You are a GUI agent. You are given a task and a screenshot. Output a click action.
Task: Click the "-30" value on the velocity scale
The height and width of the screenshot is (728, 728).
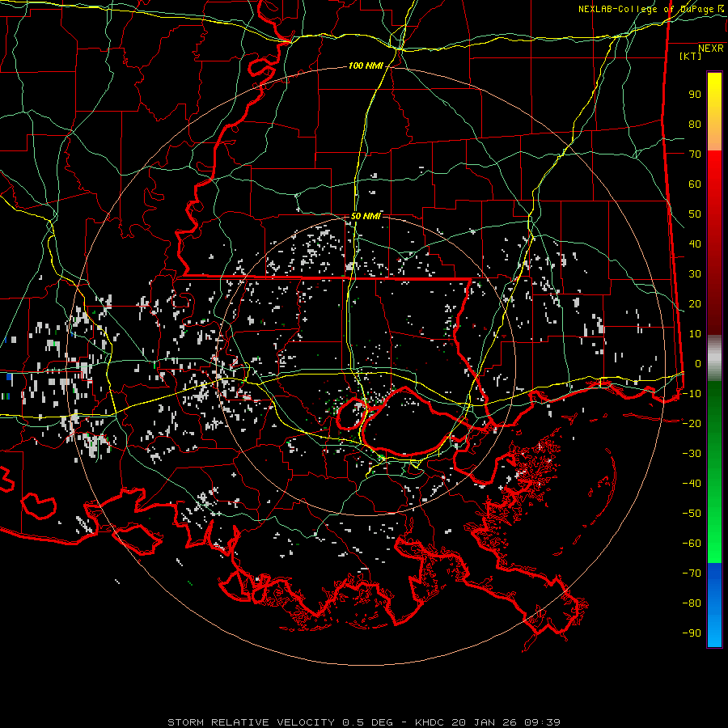pyautogui.click(x=692, y=454)
